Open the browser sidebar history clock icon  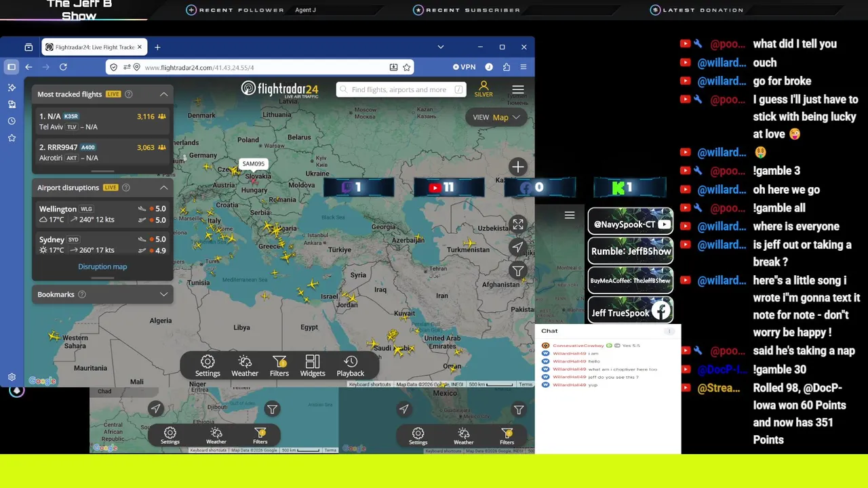click(12, 121)
